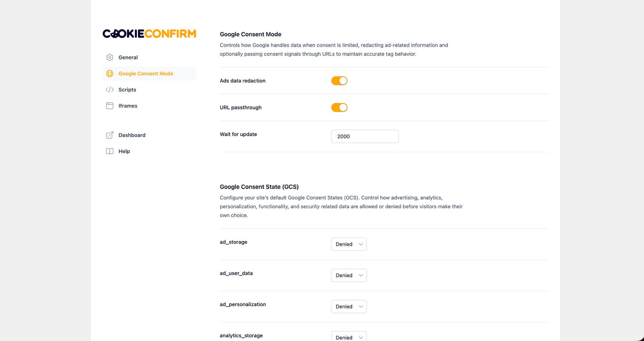Open the Help page
The height and width of the screenshot is (341, 644).
[x=124, y=151]
